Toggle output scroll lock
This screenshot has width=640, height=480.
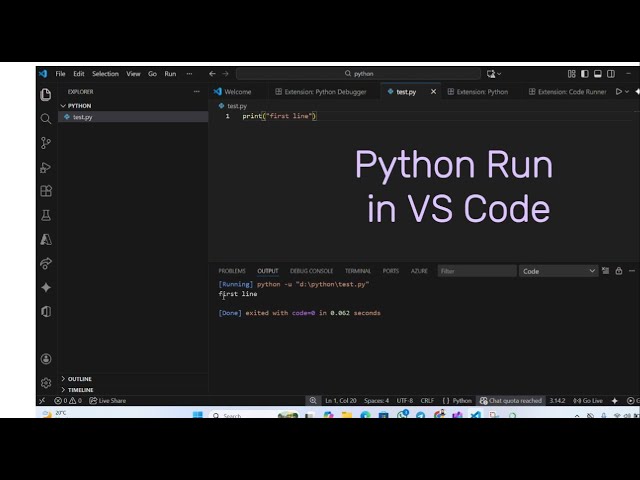pos(619,271)
